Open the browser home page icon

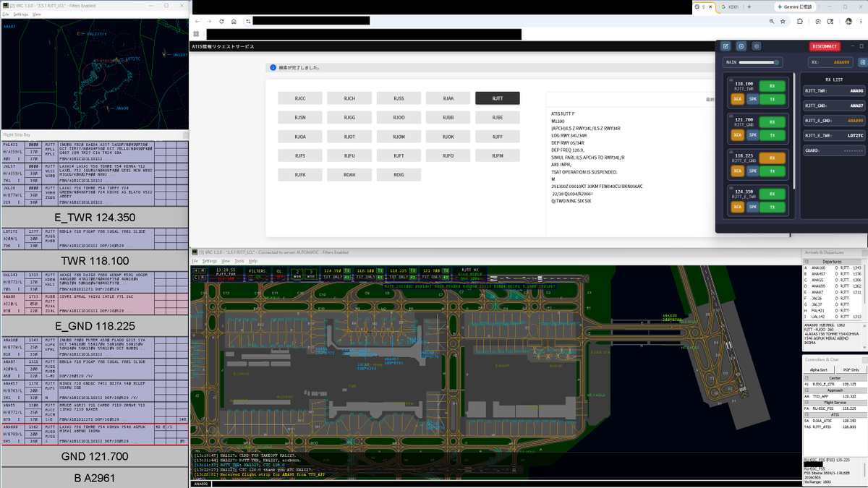coord(234,21)
